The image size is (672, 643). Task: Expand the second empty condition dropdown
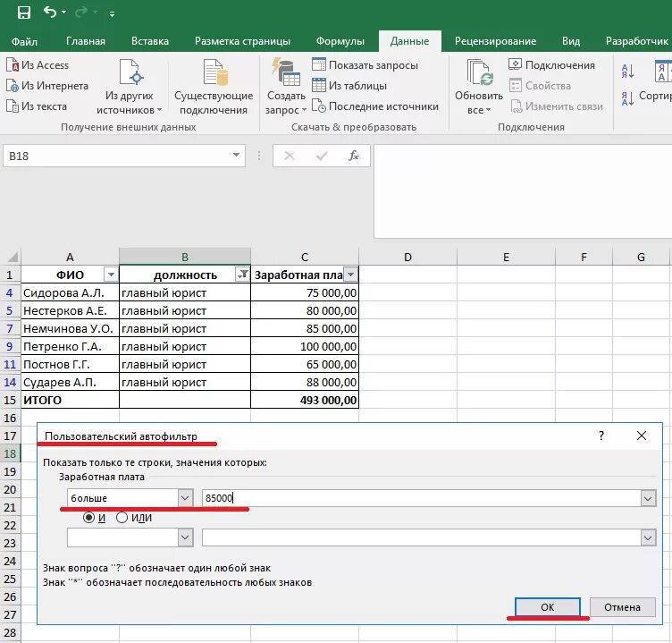pyautogui.click(x=185, y=537)
